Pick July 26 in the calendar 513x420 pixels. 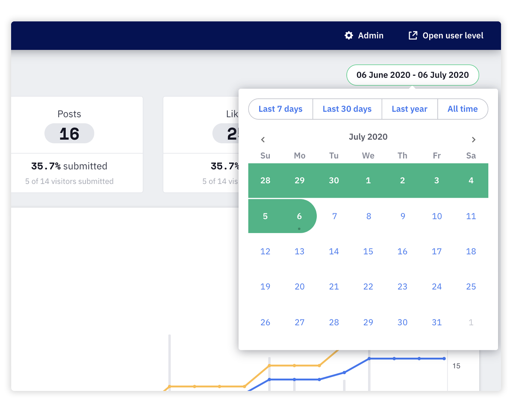click(265, 322)
